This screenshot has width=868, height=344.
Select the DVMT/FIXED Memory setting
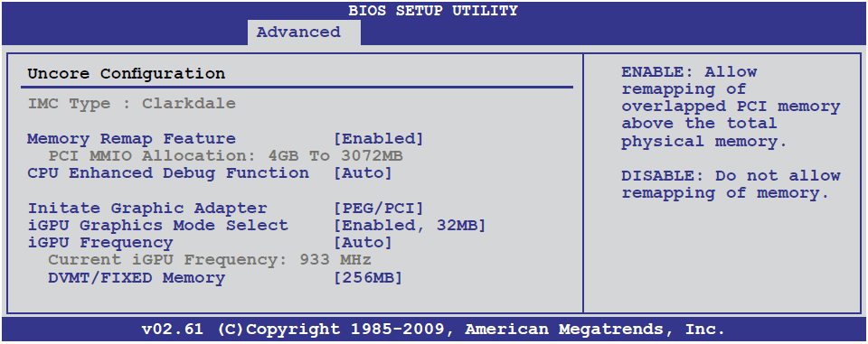coord(137,277)
